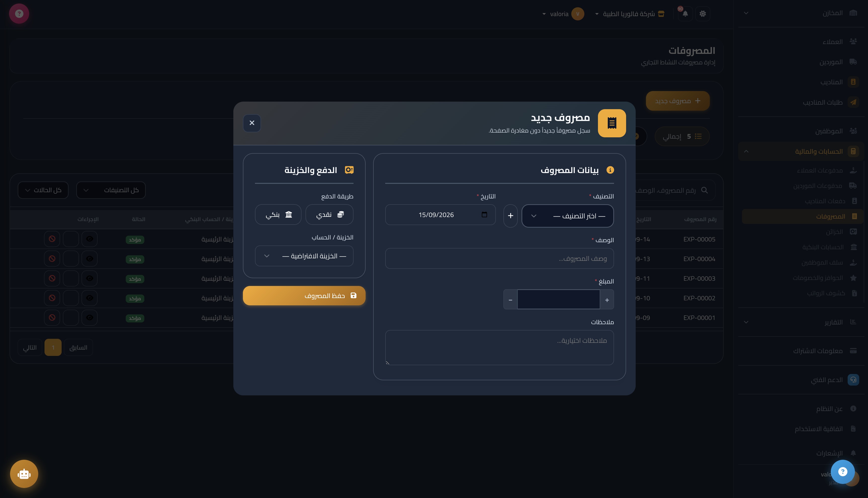Cancel expense EXP-00001 with the ban icon
This screenshot has height=498, width=868.
52,317
